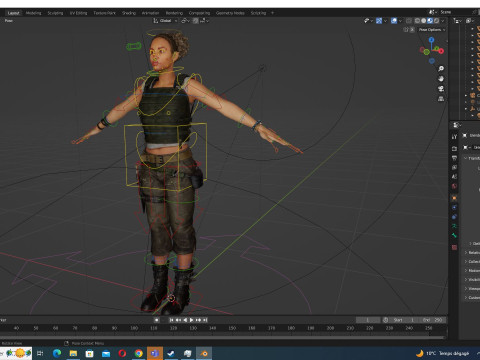Image resolution: width=480 pixels, height=360 pixels.
Task: Open the object visibility and selectability dropdown
Action: (368, 21)
